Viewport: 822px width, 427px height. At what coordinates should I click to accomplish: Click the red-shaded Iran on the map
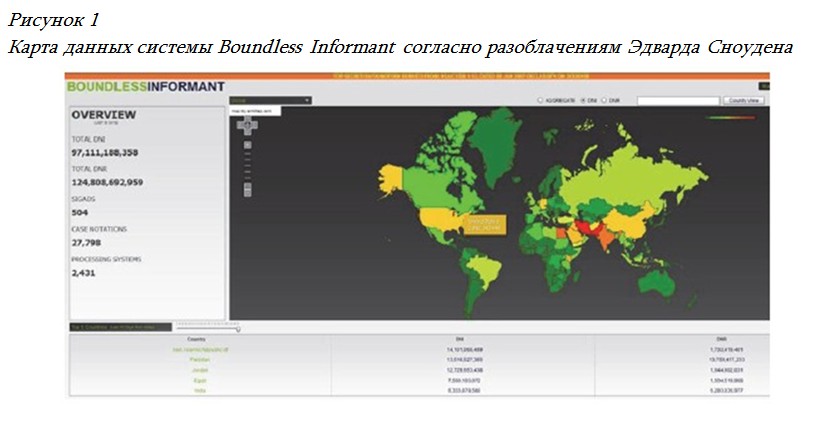587,229
